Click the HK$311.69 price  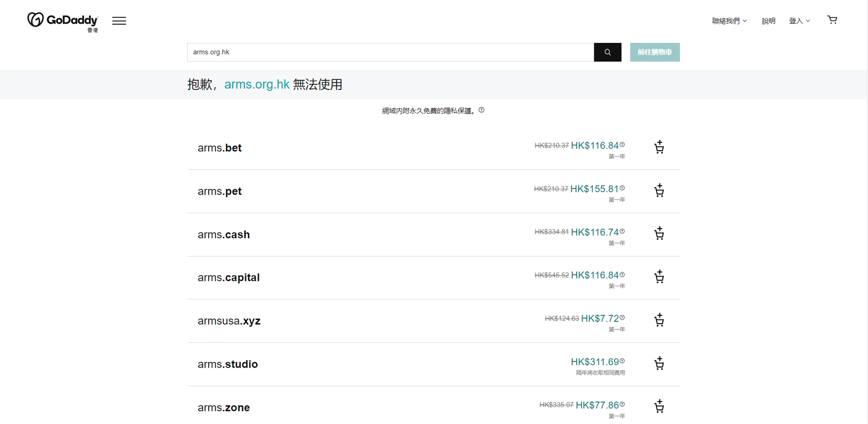tap(595, 362)
